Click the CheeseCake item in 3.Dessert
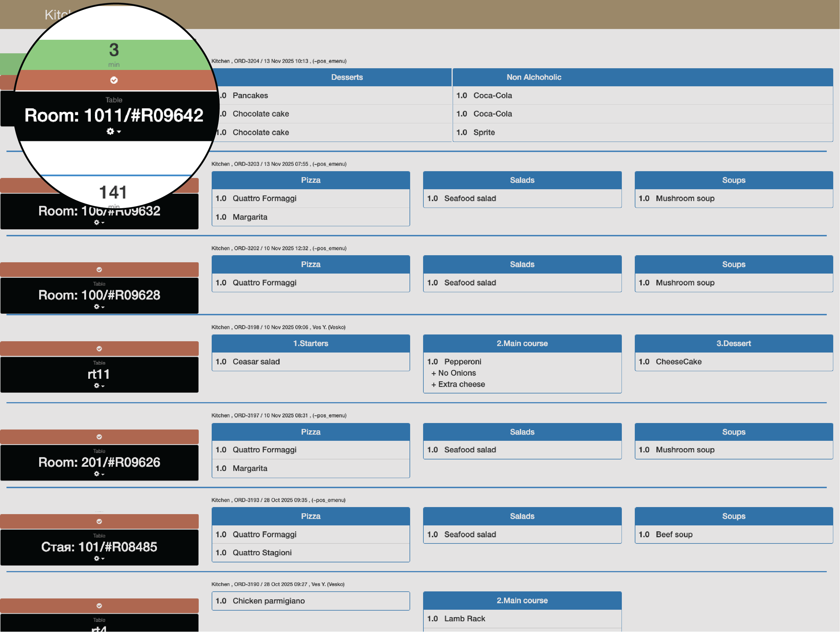The width and height of the screenshot is (840, 632). 678,362
